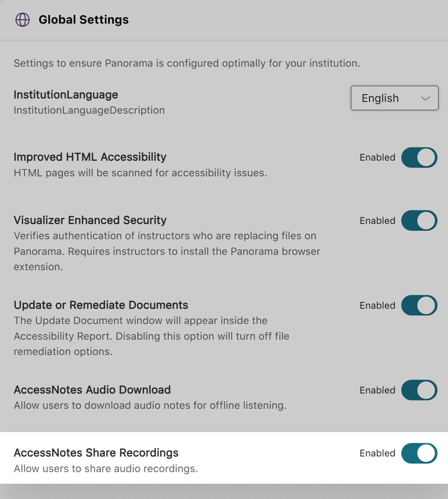The image size is (448, 499).
Task: Click the Panorama browser extension description text
Action: pos(167,251)
